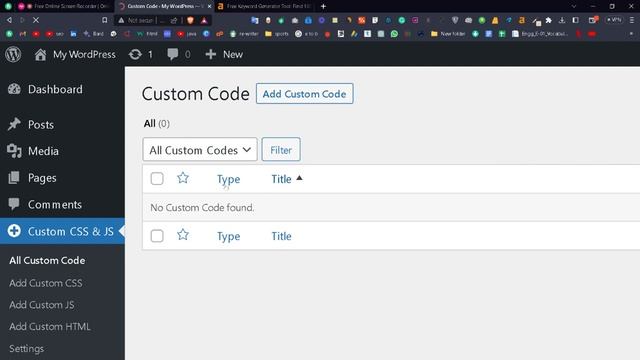Click the star icon in table footer
Image resolution: width=640 pixels, height=360 pixels.
click(183, 235)
